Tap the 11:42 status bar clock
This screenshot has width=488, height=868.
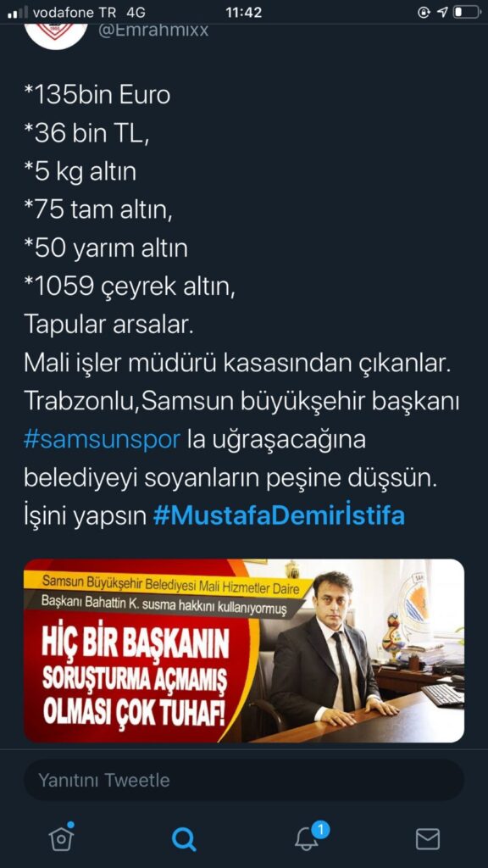tap(244, 12)
